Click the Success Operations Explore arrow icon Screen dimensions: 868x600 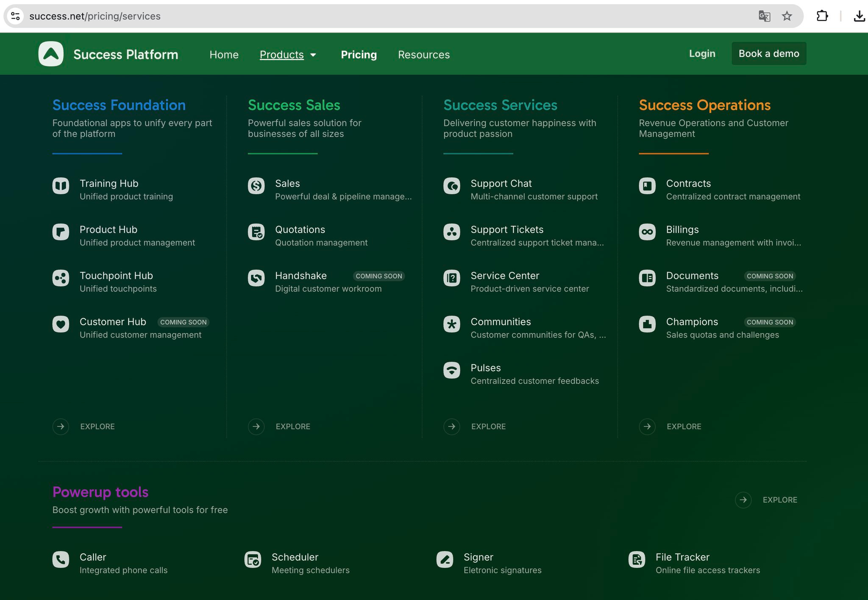pos(647,426)
